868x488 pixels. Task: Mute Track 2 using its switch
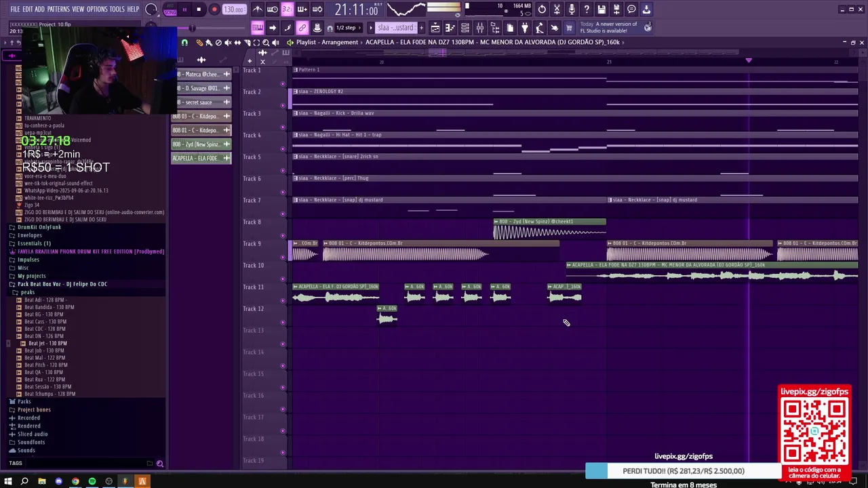283,105
